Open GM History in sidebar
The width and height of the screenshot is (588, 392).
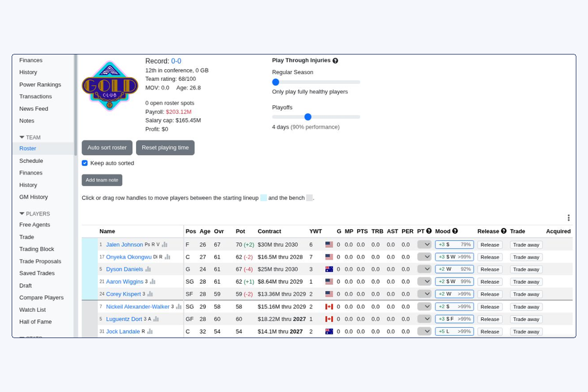[33, 197]
